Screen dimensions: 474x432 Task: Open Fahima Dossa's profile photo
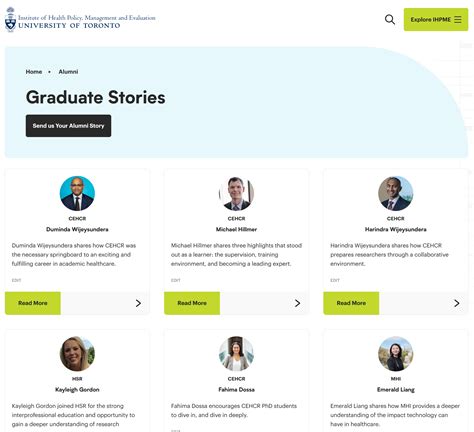point(236,354)
